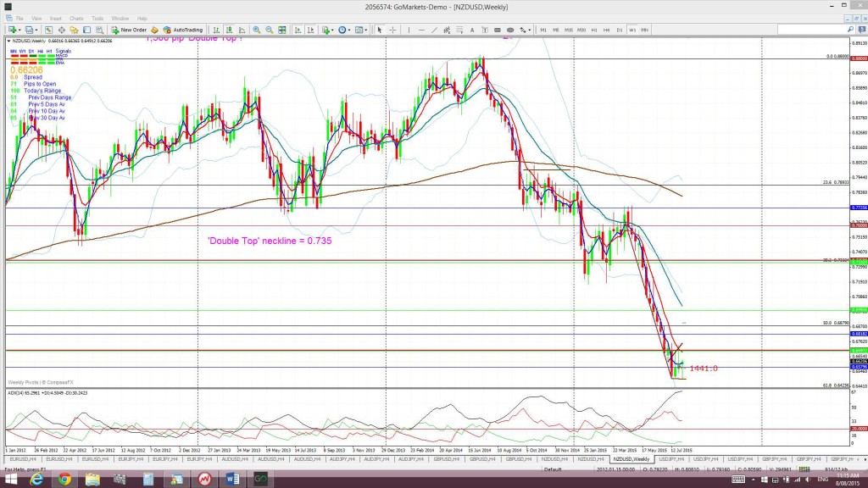The height and width of the screenshot is (488, 868).
Task: Open the Charts menu
Action: click(x=76, y=19)
